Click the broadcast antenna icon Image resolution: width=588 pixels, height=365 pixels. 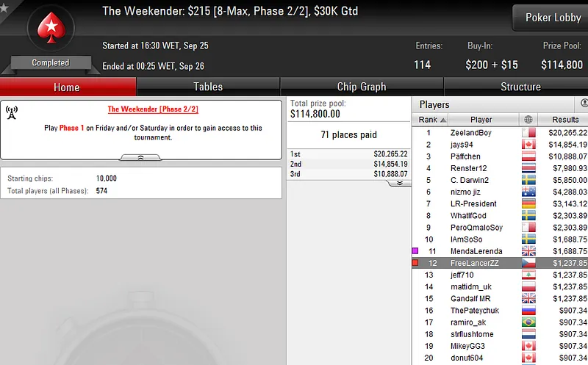tap(12, 112)
